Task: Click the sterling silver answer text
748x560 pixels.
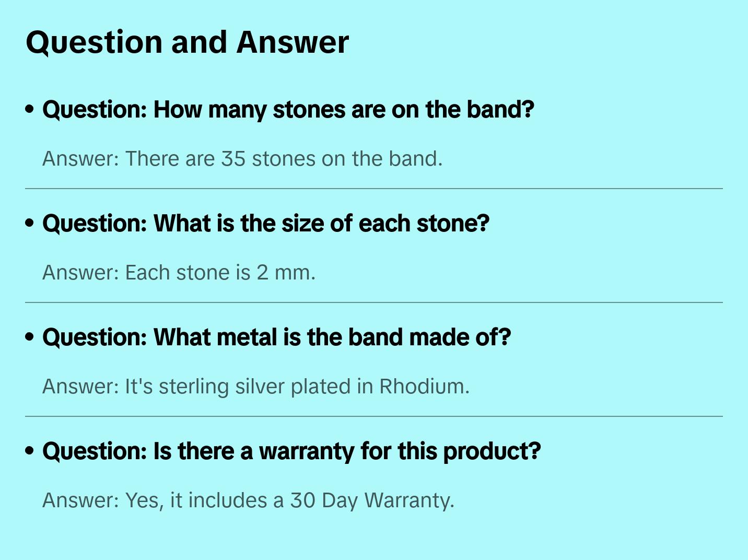Action: coord(256,387)
